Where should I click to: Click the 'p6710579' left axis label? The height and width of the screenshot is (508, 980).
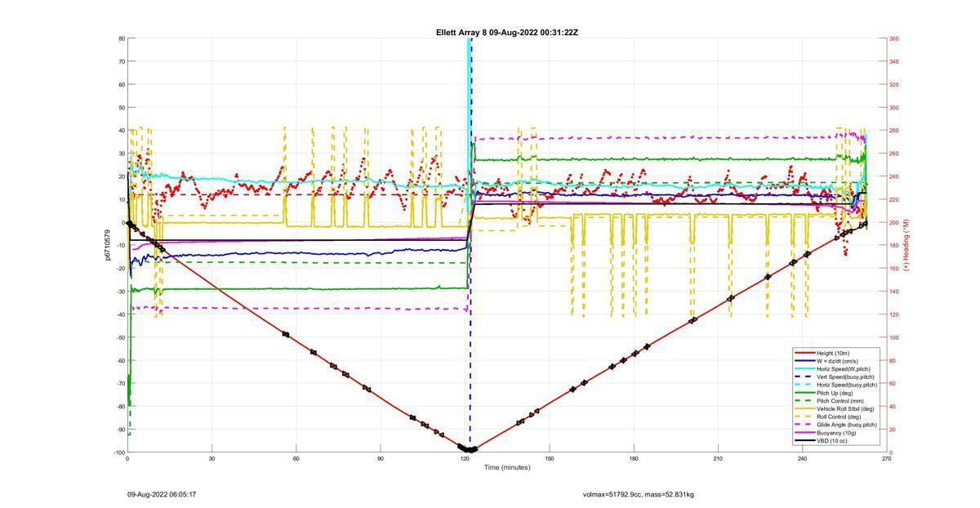pos(107,245)
